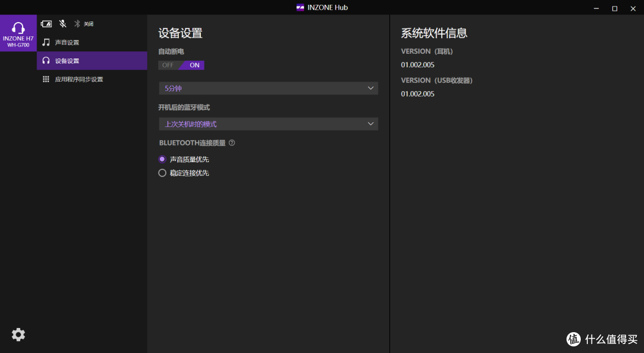The image size is (644, 353).
Task: Close the INZONE Hub window
Action: (633, 8)
